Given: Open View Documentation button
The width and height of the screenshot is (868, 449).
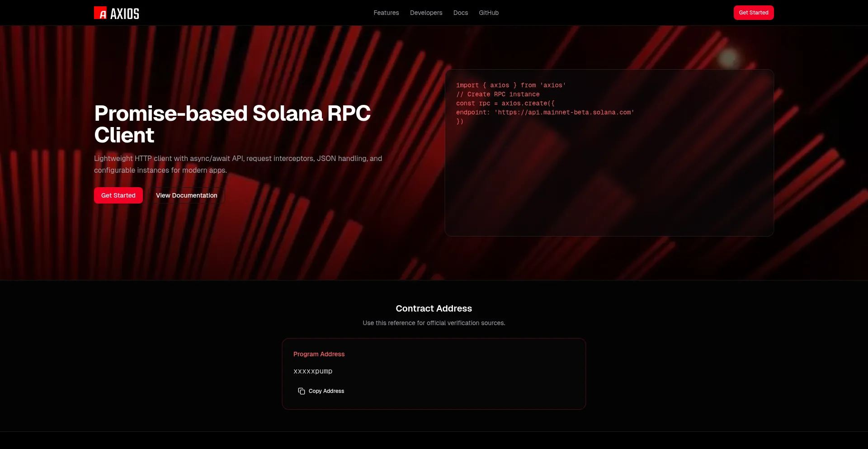Looking at the screenshot, I should coord(187,195).
